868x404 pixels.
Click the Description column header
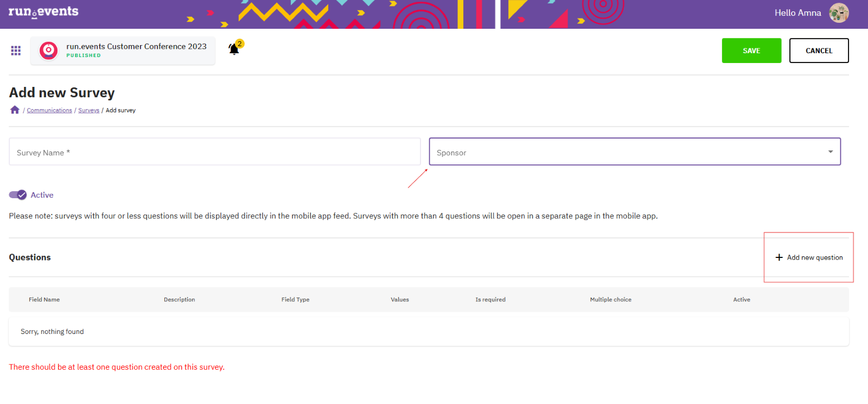[x=180, y=300]
